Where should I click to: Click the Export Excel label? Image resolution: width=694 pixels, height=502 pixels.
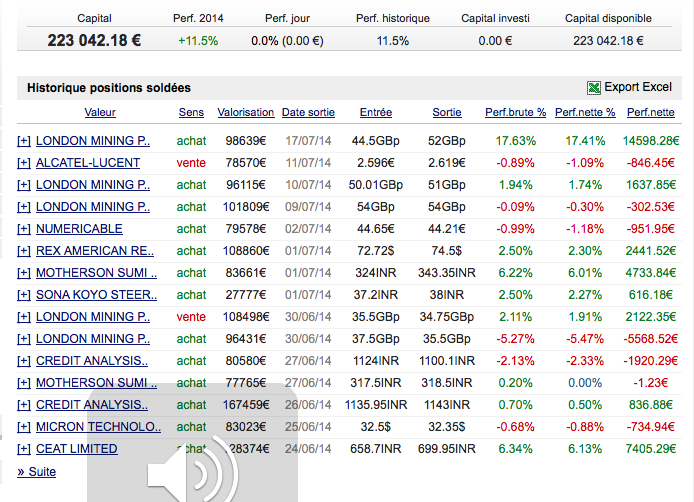click(x=638, y=87)
